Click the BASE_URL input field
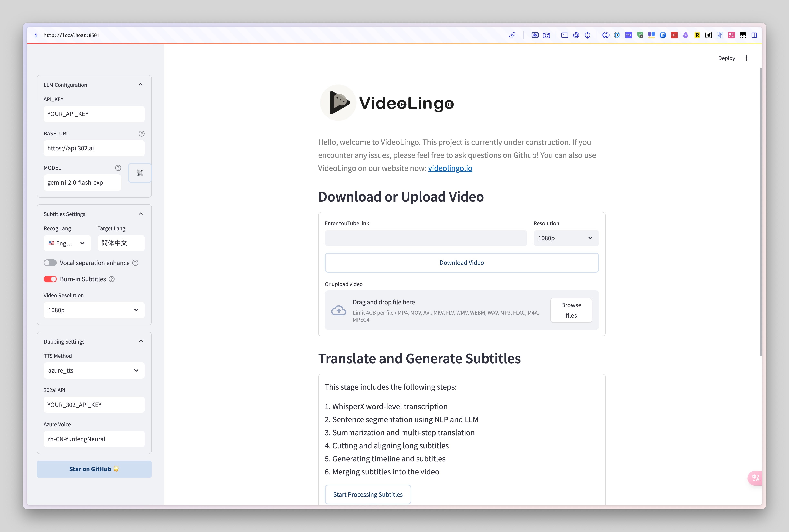Screen dimensions: 789x532 94,148
